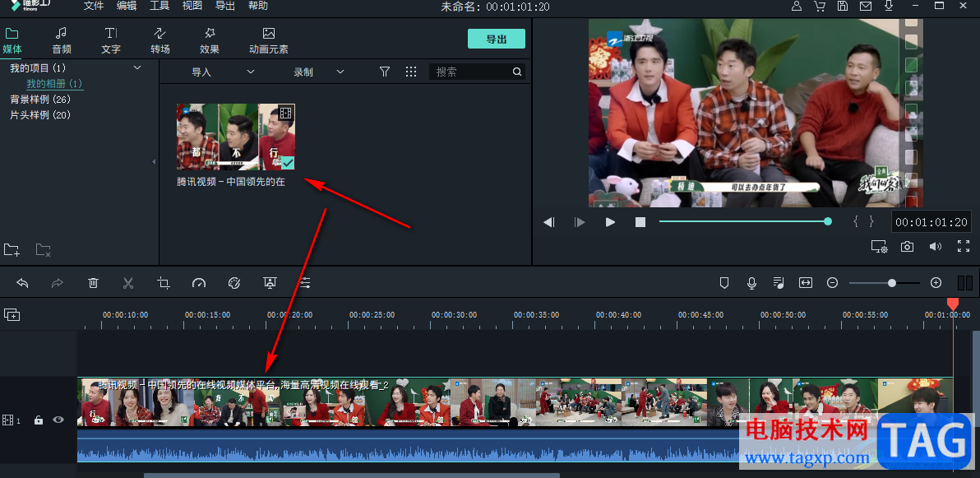Screen dimensions: 980x478
Task: Zoom in the timeline with plus button
Action: coord(936,283)
